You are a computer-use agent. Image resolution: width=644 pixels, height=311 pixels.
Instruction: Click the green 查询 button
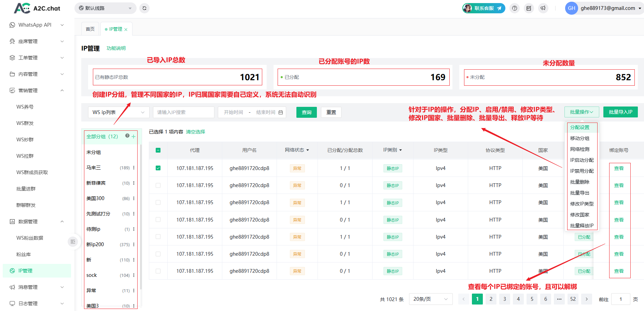click(x=306, y=112)
